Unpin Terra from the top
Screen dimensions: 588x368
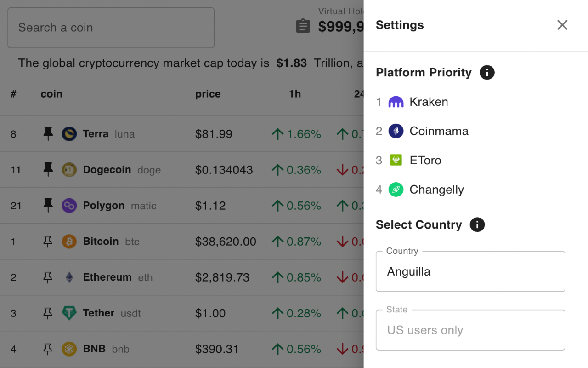[48, 134]
